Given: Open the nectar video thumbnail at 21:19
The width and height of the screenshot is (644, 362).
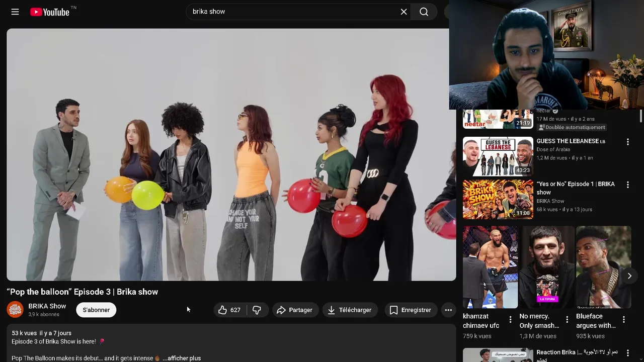Looking at the screenshot, I should (498, 119).
